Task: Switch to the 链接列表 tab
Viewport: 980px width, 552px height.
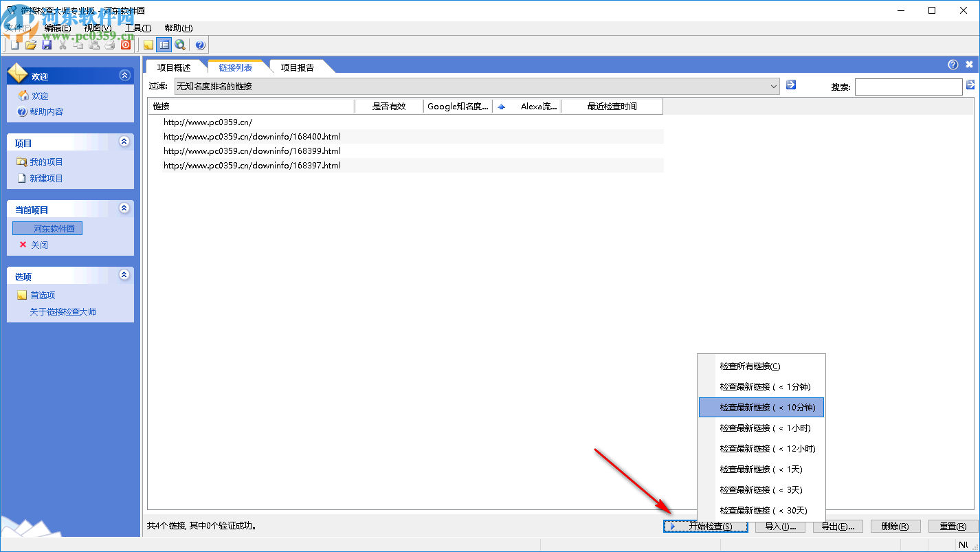Action: [236, 67]
